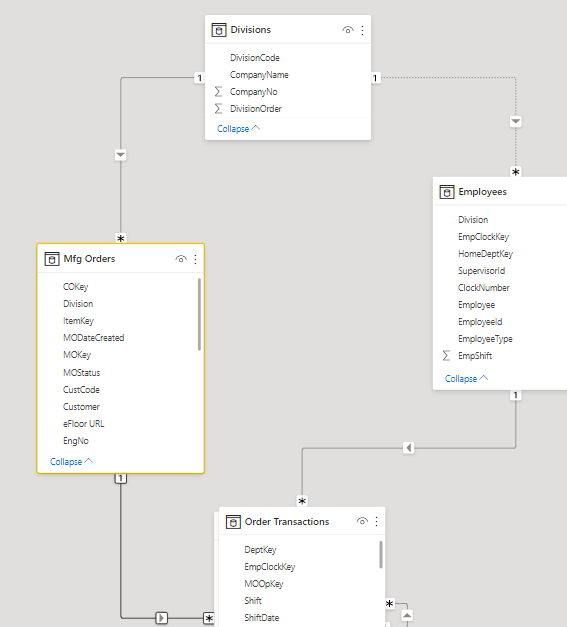The image size is (567, 627).
Task: Open more options for Order Transactions
Action: 376,521
